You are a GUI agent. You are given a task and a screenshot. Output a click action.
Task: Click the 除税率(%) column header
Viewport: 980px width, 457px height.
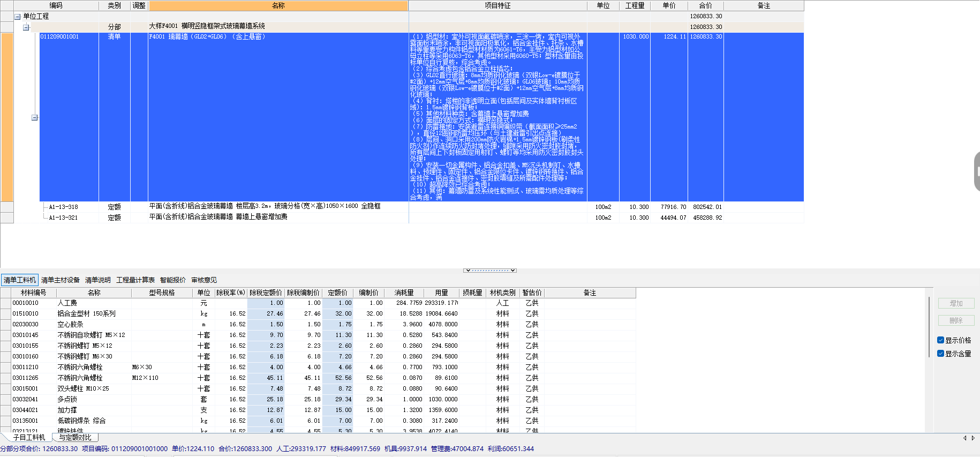[231, 293]
